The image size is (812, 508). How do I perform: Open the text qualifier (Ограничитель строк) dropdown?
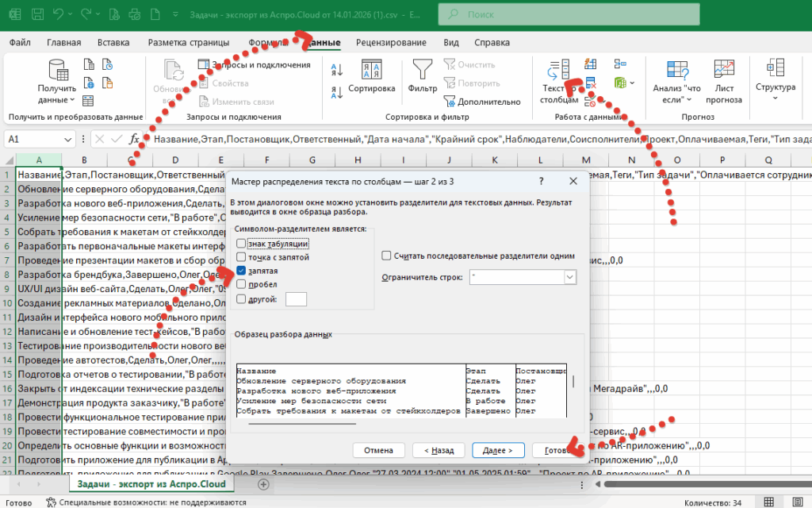point(569,277)
